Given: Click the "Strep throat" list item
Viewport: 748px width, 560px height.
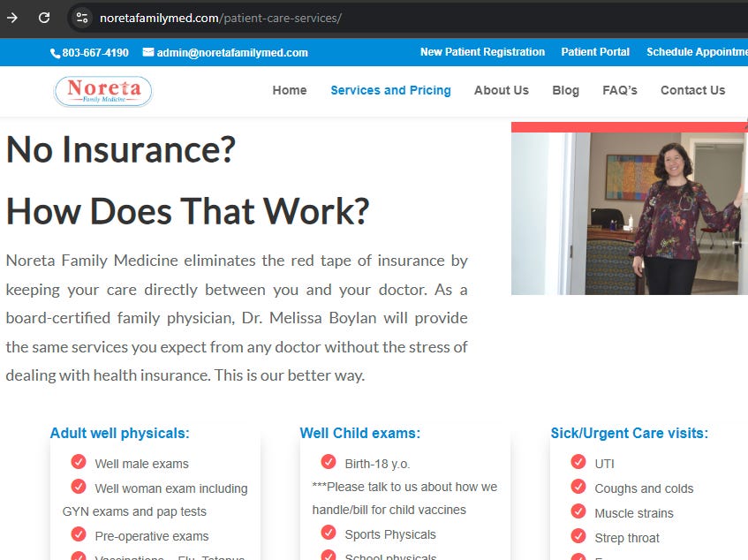Looking at the screenshot, I should [x=627, y=538].
